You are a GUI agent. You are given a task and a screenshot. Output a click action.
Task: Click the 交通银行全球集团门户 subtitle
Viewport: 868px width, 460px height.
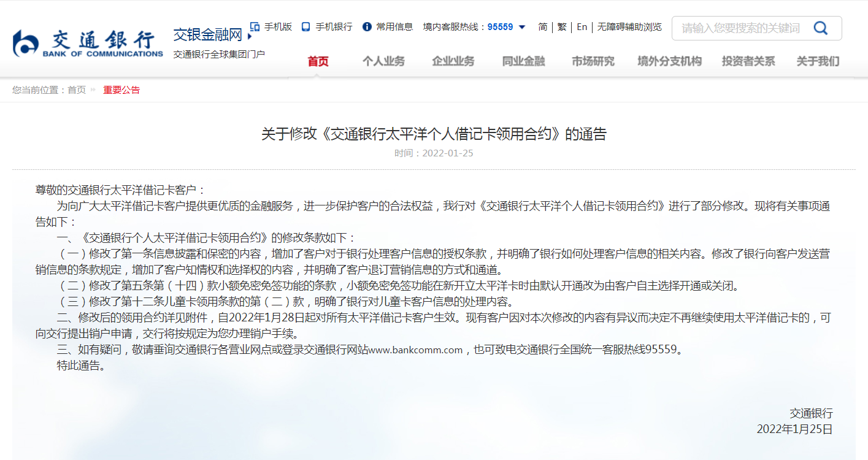(219, 54)
